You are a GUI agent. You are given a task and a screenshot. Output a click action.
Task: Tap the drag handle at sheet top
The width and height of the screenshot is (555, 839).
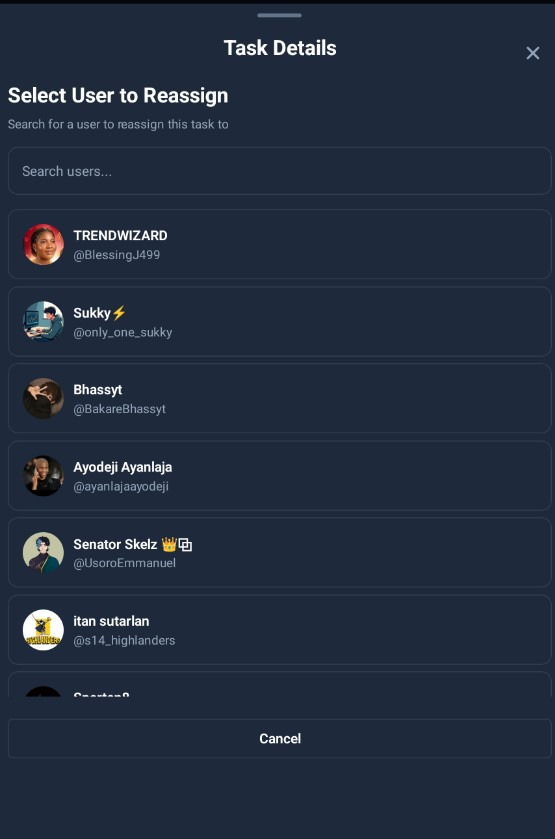click(x=279, y=15)
